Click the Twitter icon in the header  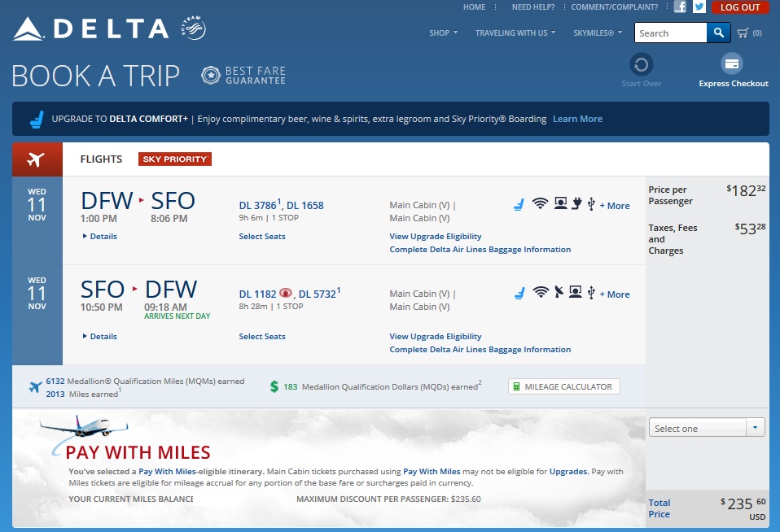click(699, 7)
